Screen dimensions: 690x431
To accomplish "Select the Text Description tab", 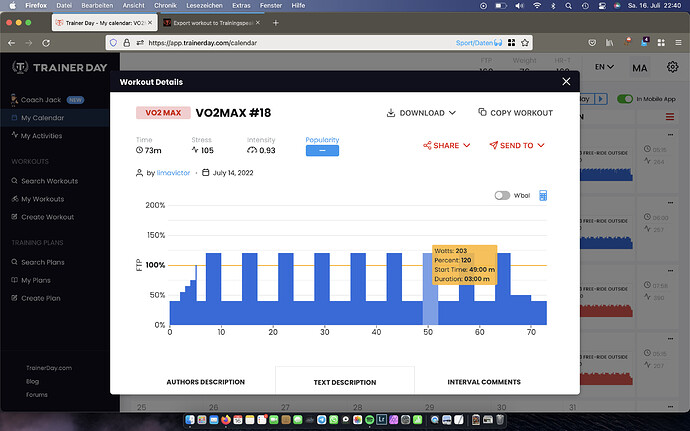I will pyautogui.click(x=345, y=382).
